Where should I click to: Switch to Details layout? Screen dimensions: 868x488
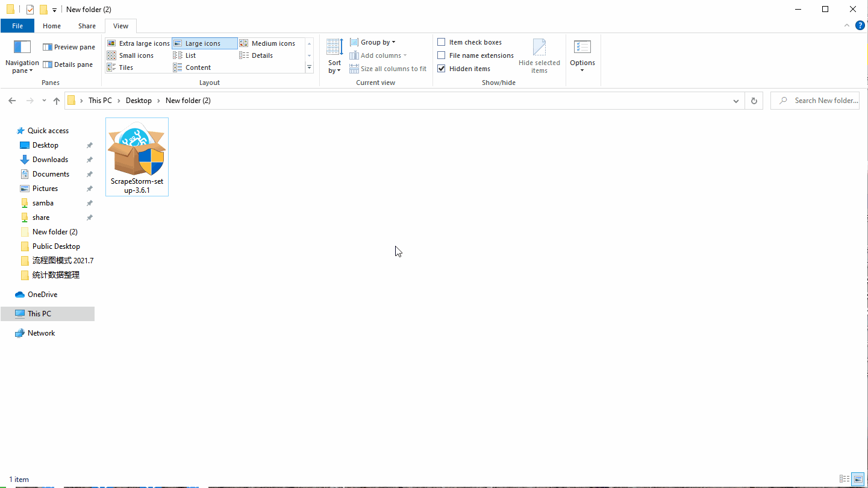(x=257, y=55)
